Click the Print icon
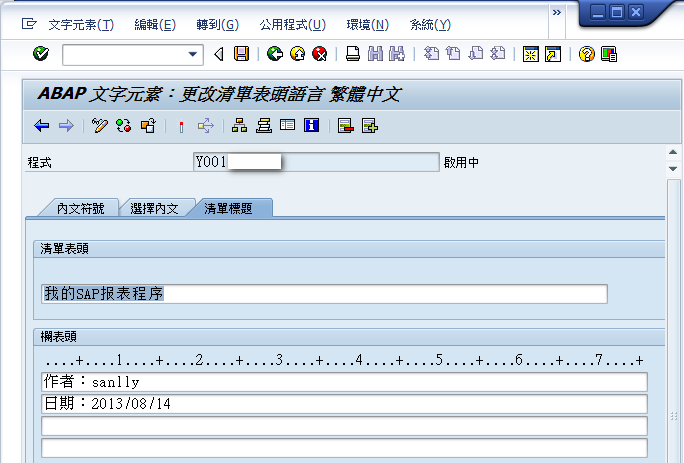 (352, 54)
